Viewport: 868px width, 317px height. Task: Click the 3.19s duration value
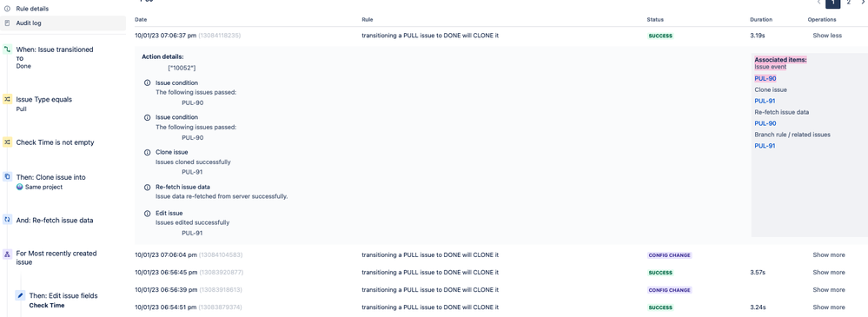click(758, 36)
